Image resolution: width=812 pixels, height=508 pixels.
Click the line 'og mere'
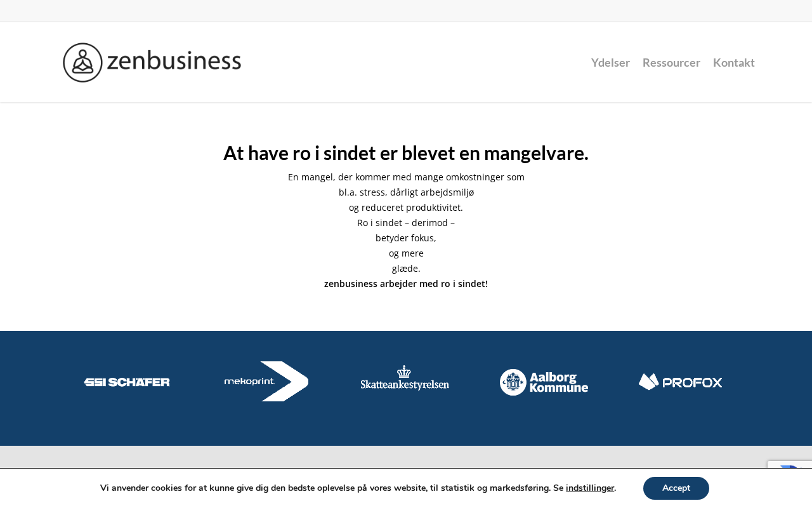406,253
